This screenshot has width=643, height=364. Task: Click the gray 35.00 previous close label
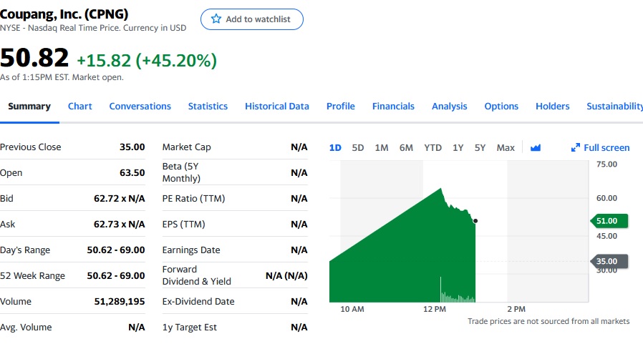pyautogui.click(x=609, y=261)
